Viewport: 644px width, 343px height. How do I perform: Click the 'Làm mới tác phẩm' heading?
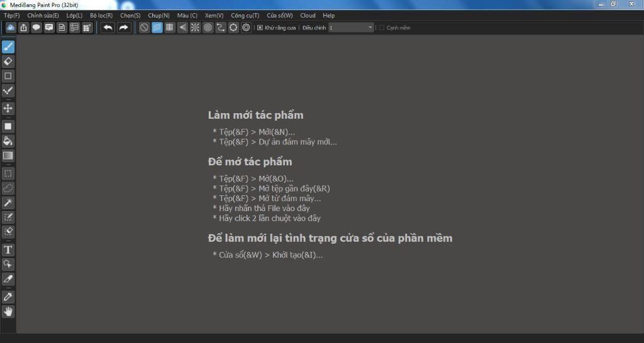255,116
